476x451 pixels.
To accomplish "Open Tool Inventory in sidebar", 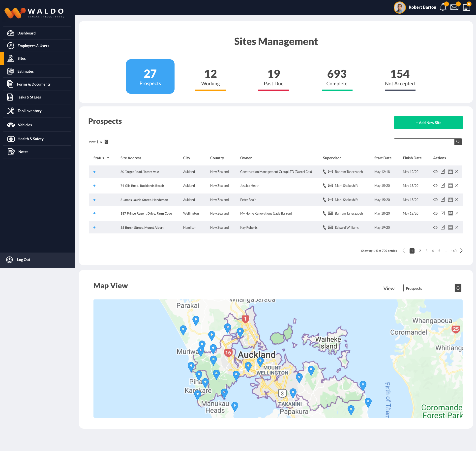I will 30,111.
